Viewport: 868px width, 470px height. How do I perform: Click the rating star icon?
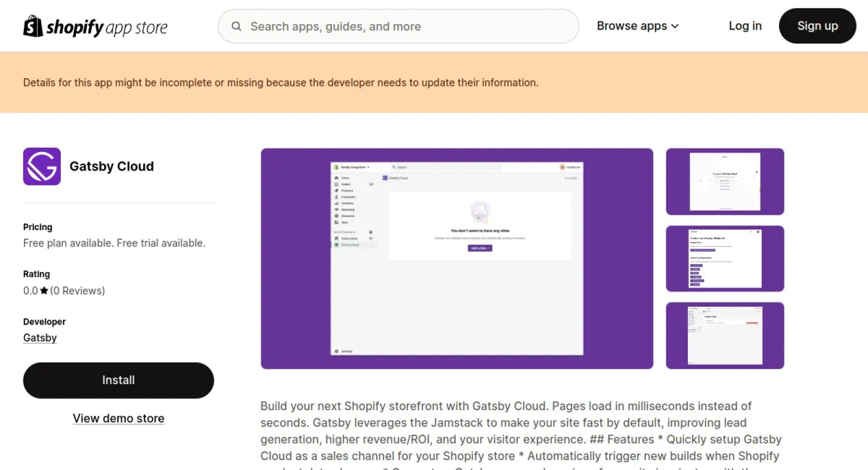[44, 291]
